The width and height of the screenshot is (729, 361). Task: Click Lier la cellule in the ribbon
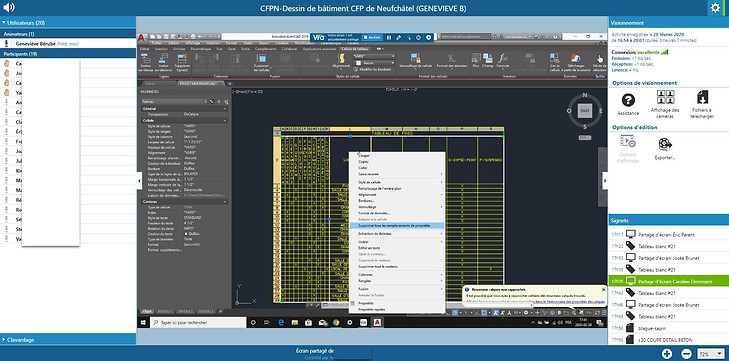coord(554,62)
